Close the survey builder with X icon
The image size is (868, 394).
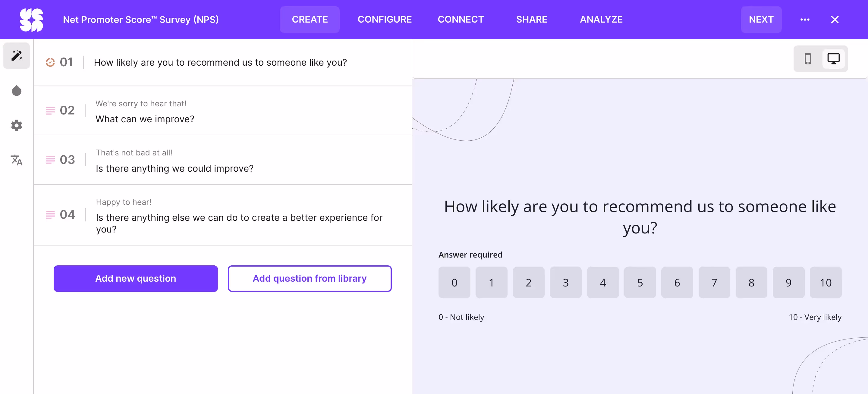tap(834, 20)
